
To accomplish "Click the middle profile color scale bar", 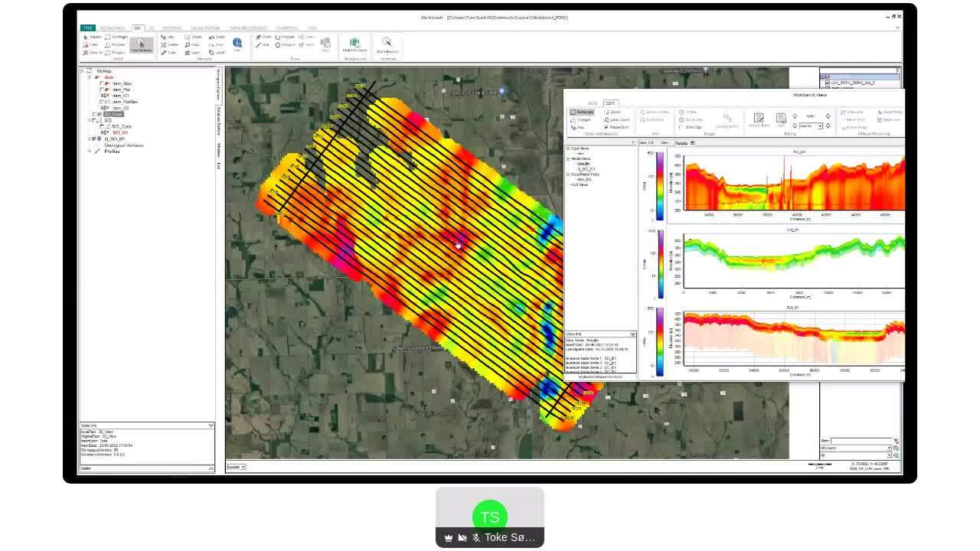I will pos(660,264).
